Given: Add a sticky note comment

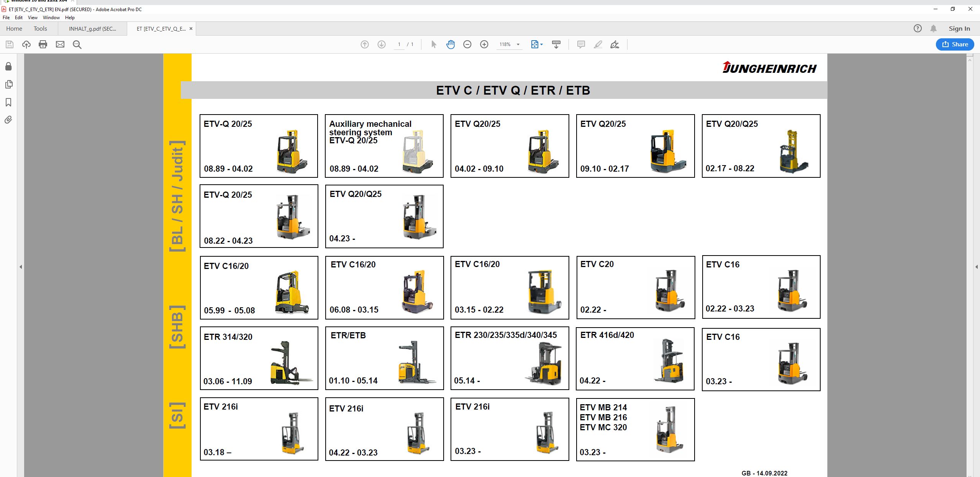Looking at the screenshot, I should [581, 44].
